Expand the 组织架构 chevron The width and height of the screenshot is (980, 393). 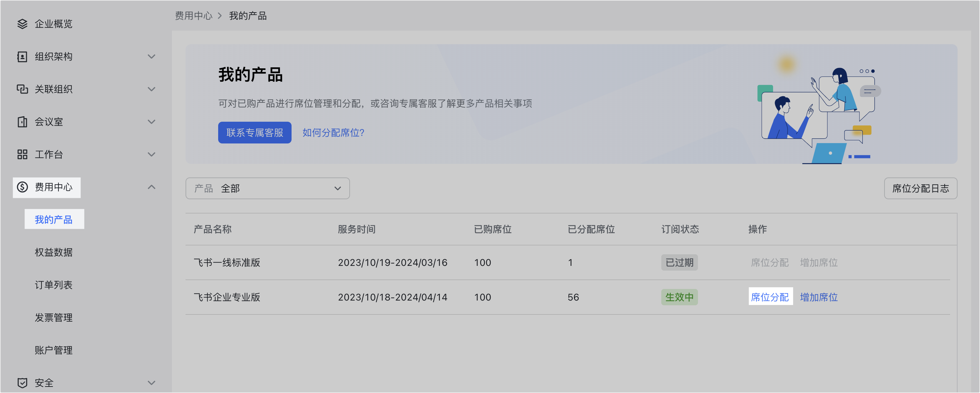point(152,57)
